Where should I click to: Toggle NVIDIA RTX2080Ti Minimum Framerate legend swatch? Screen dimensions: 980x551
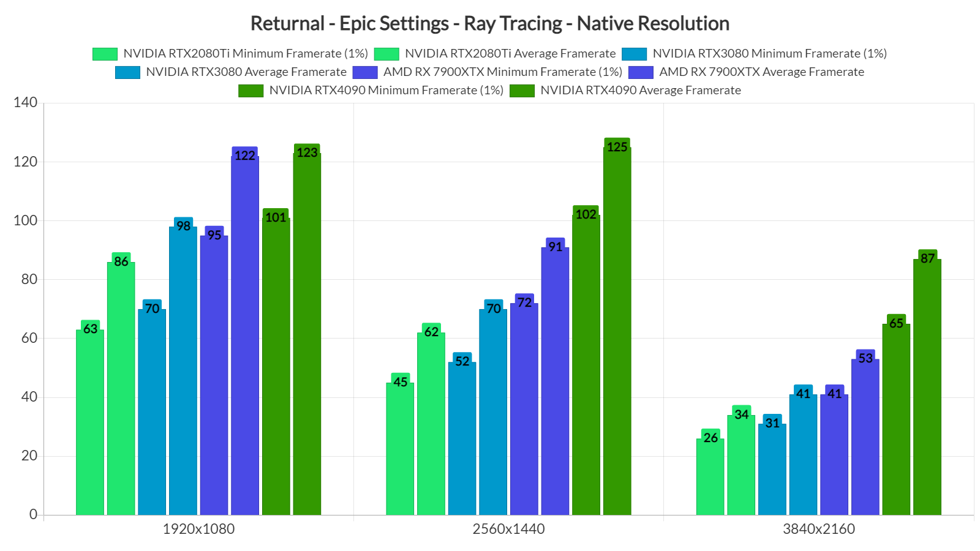pyautogui.click(x=105, y=54)
